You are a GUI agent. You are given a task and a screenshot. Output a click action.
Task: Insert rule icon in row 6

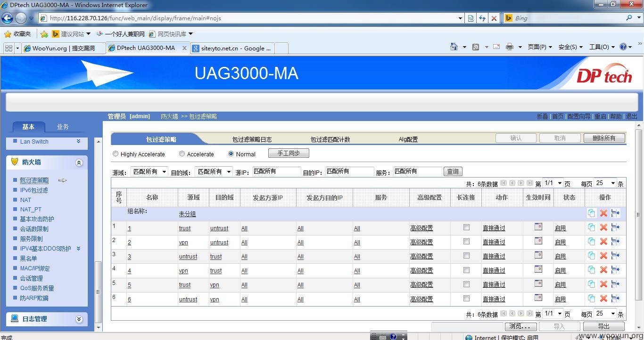pos(615,298)
